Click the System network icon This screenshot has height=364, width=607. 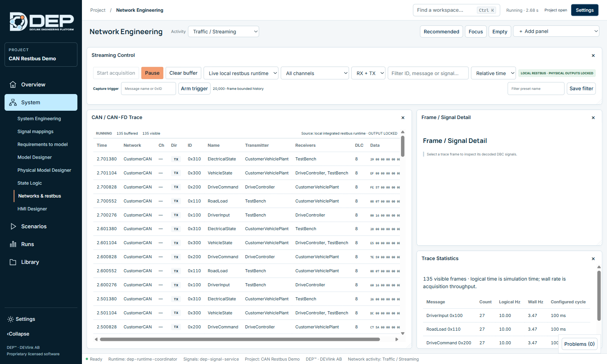tap(13, 102)
